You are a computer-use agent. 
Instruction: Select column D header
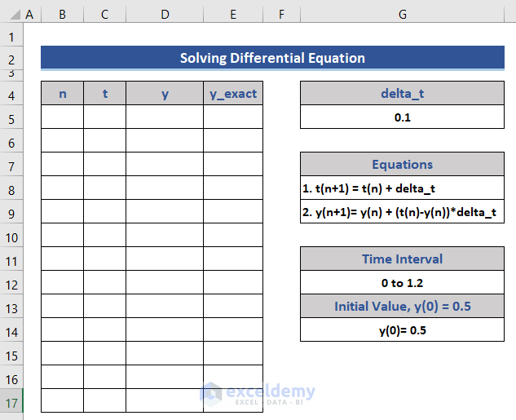165,15
